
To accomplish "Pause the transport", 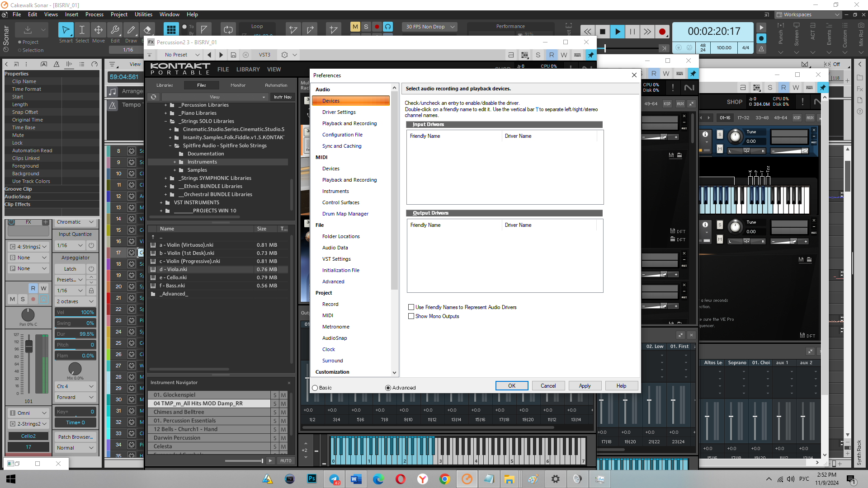I will (632, 32).
